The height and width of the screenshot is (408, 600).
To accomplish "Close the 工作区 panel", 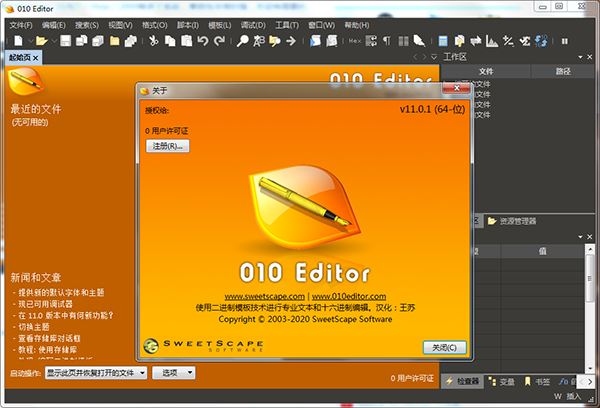I will click(x=590, y=57).
